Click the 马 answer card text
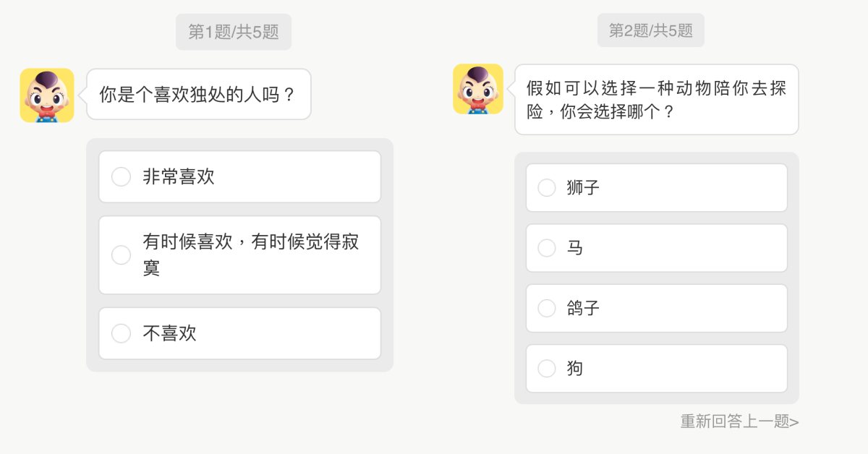This screenshot has width=868, height=454. [x=575, y=248]
